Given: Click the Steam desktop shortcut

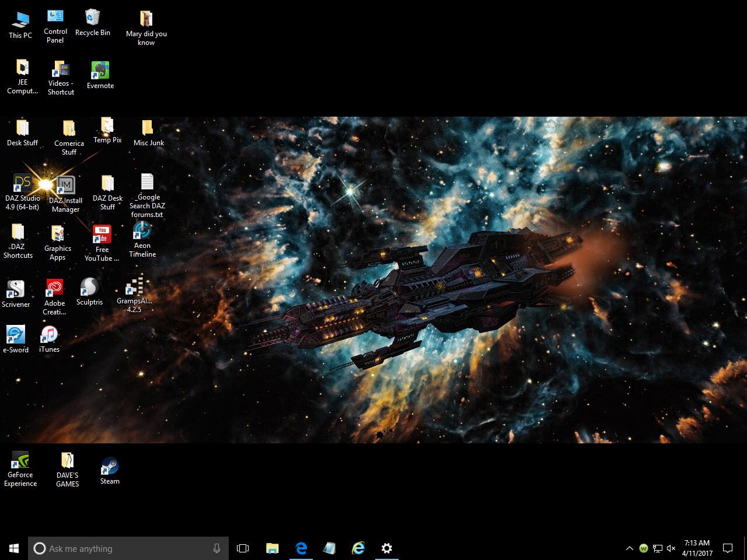Looking at the screenshot, I should point(110,471).
